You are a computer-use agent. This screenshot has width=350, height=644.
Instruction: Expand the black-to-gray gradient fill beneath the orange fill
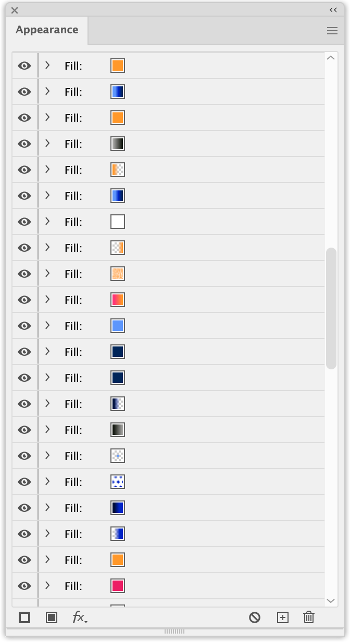coord(47,143)
